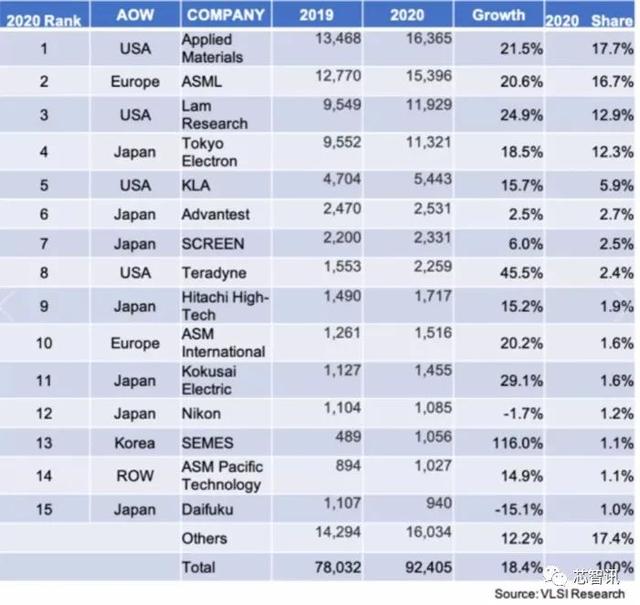Select the Others row label
640x605 pixels.
204,538
